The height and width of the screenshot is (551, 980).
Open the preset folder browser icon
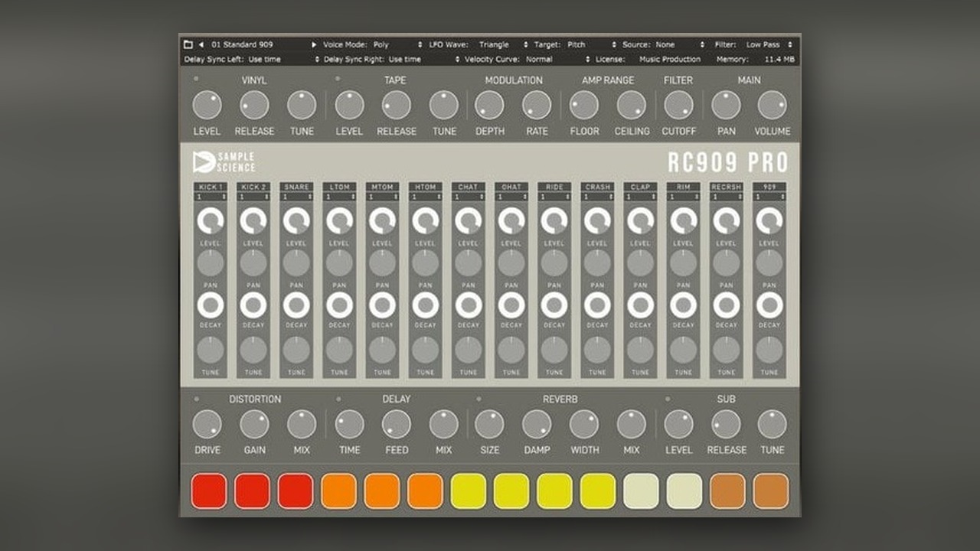(188, 44)
